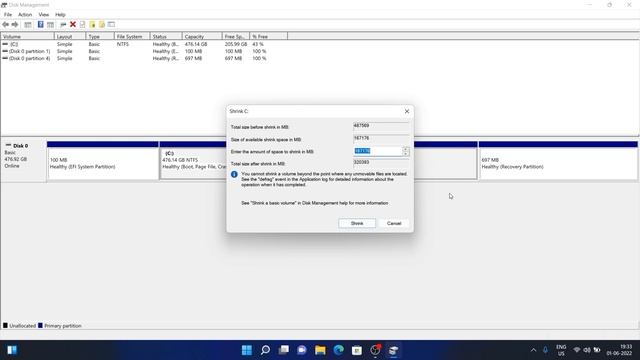Select the 100 MB EFI System Partition block
The image size is (640, 360).
pos(103,161)
